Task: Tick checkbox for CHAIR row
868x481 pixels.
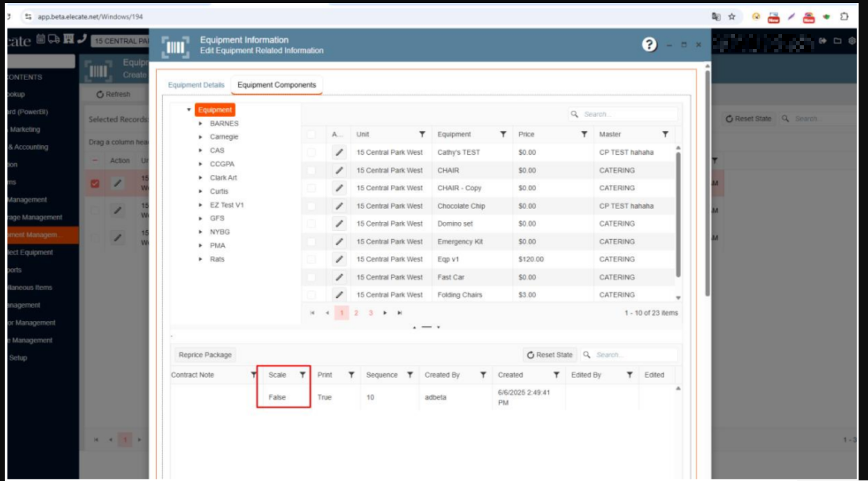Action: (x=311, y=170)
